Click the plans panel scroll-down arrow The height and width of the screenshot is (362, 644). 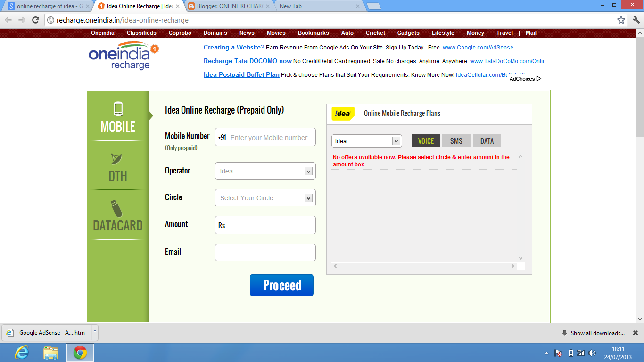(521, 258)
